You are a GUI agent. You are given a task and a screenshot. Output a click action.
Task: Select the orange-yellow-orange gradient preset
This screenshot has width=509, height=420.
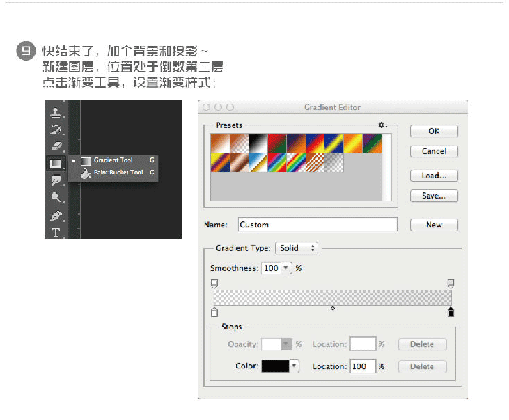click(353, 143)
